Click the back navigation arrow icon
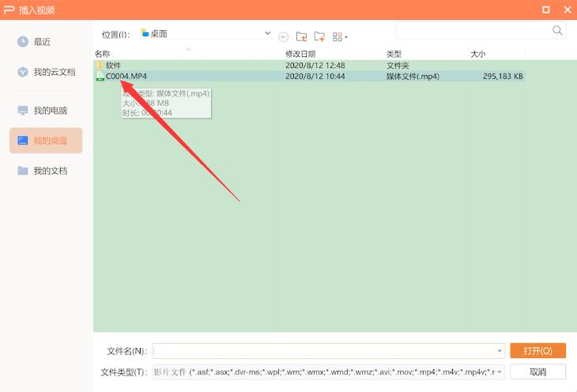Viewport: 577px width, 392px height. pyautogui.click(x=284, y=36)
